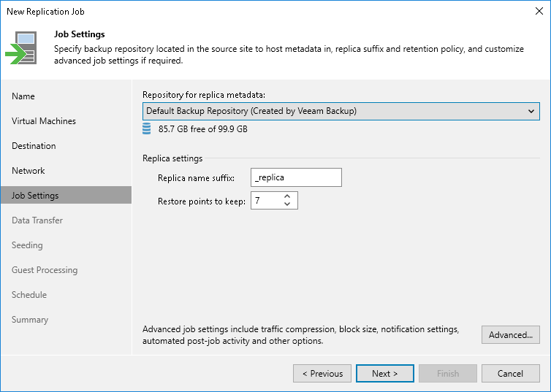The width and height of the screenshot is (551, 392).
Task: Switch to the Destination step
Action: [x=34, y=146]
